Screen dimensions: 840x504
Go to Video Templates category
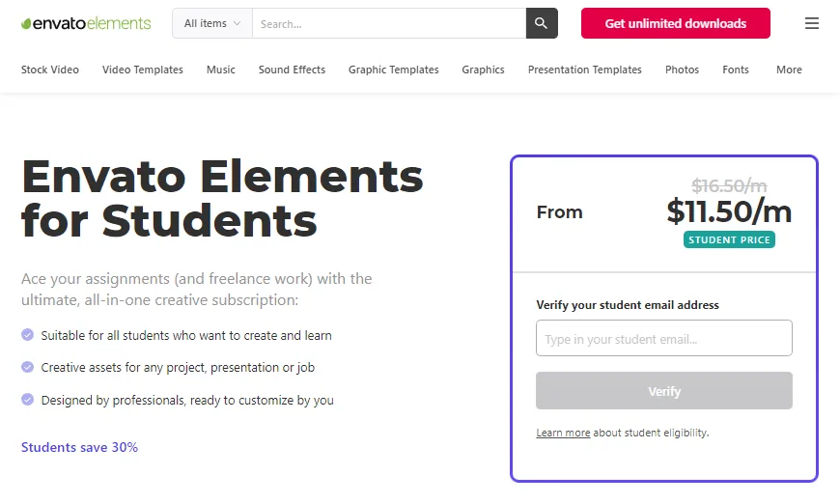(x=143, y=70)
